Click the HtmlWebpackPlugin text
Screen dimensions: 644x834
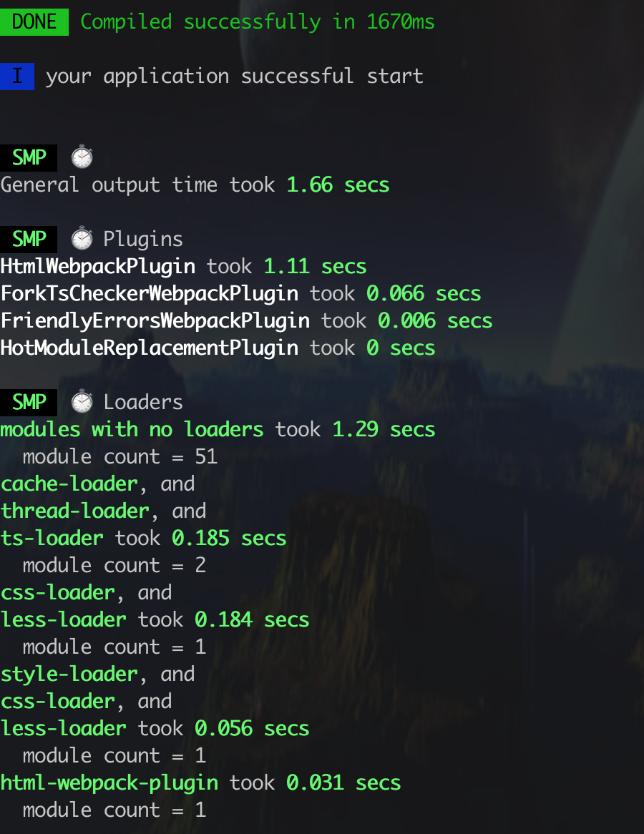(98, 266)
